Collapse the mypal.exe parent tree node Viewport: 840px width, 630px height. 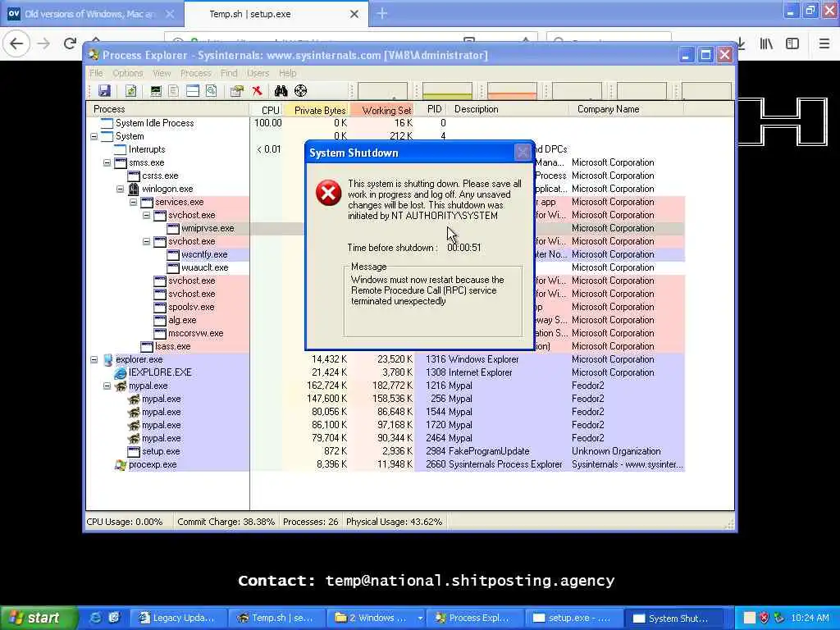coord(107,386)
